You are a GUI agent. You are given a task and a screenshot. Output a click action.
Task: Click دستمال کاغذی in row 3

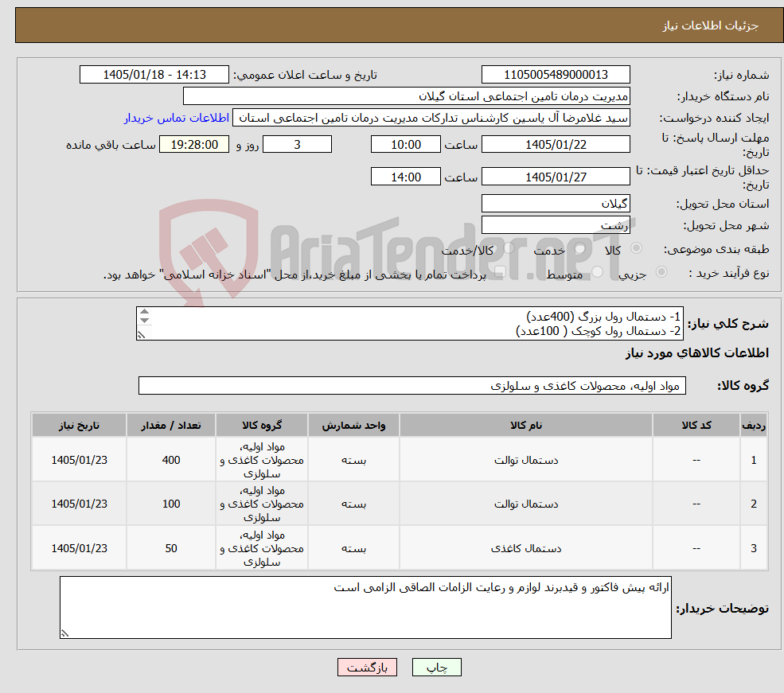526,549
